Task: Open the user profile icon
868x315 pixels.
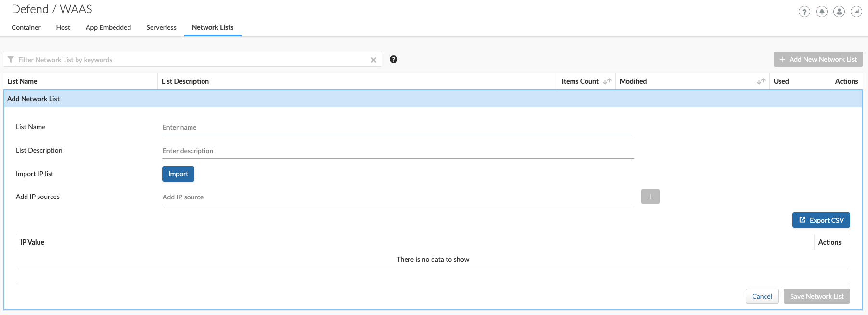Action: [839, 12]
